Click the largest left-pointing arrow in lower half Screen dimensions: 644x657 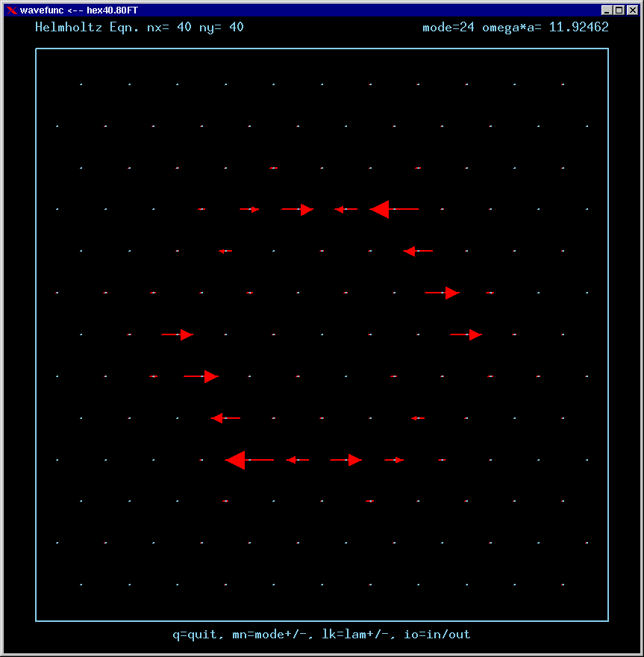point(249,460)
